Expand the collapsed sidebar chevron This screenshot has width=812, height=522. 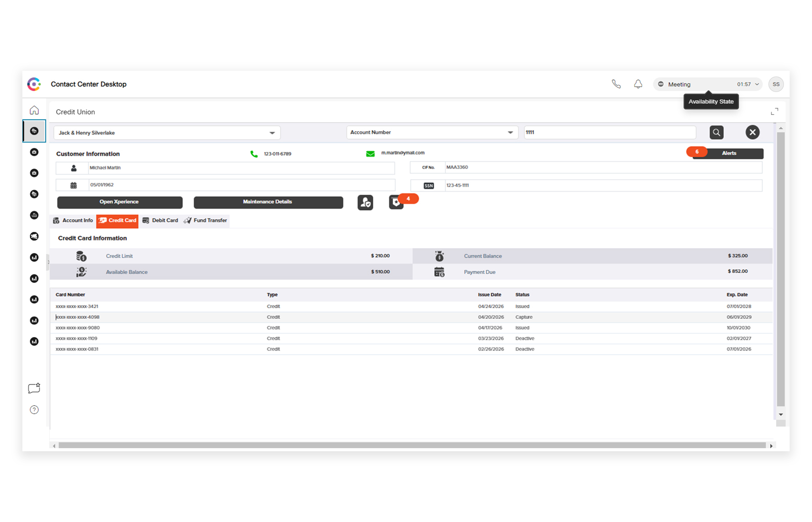(x=48, y=262)
